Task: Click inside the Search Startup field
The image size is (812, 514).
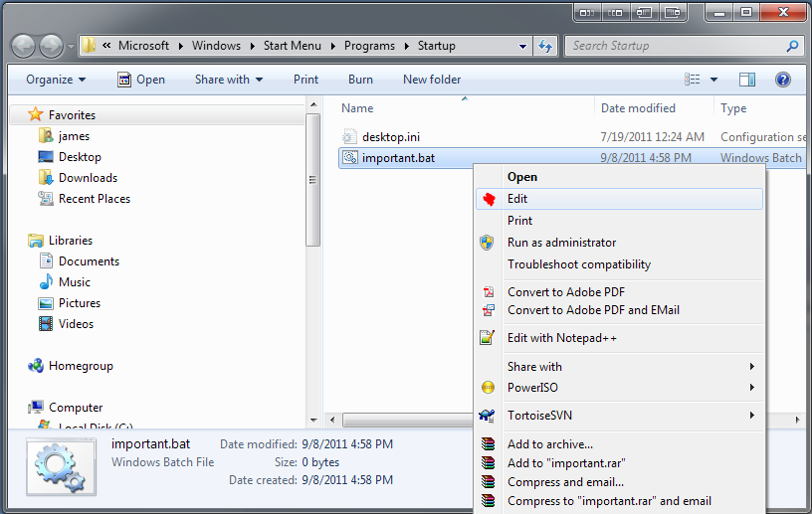Action: click(677, 46)
